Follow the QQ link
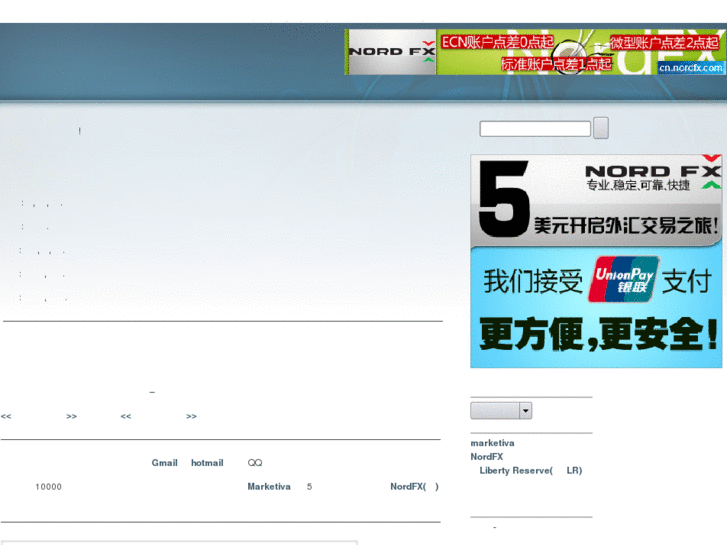Screen dimensions: 727x545 [255, 463]
